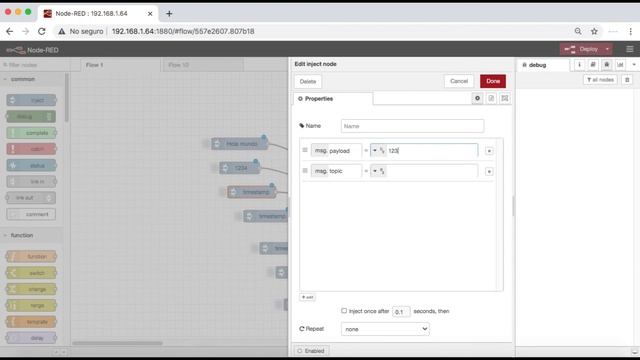Open the Deploy options dropdown arrow

pos(607,49)
